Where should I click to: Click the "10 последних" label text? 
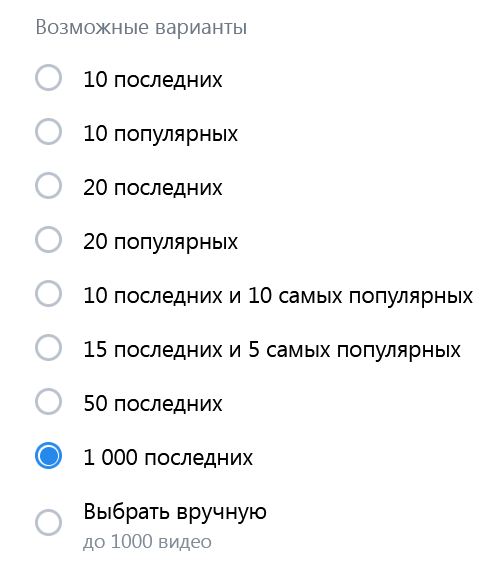(x=153, y=80)
